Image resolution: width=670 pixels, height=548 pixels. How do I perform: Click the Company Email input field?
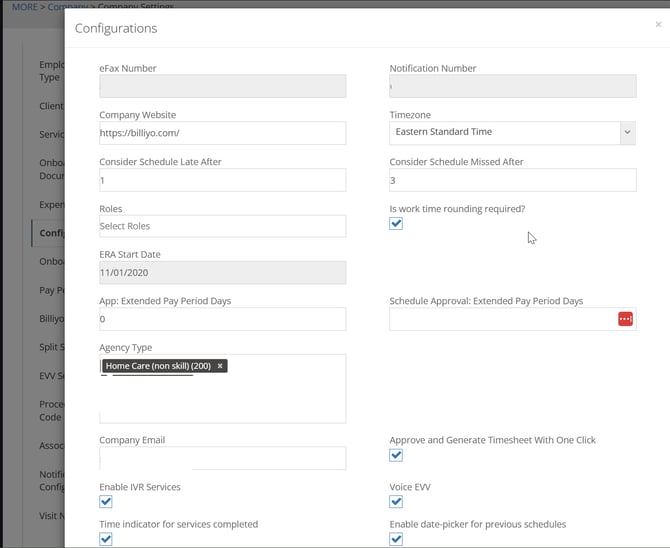click(222, 458)
